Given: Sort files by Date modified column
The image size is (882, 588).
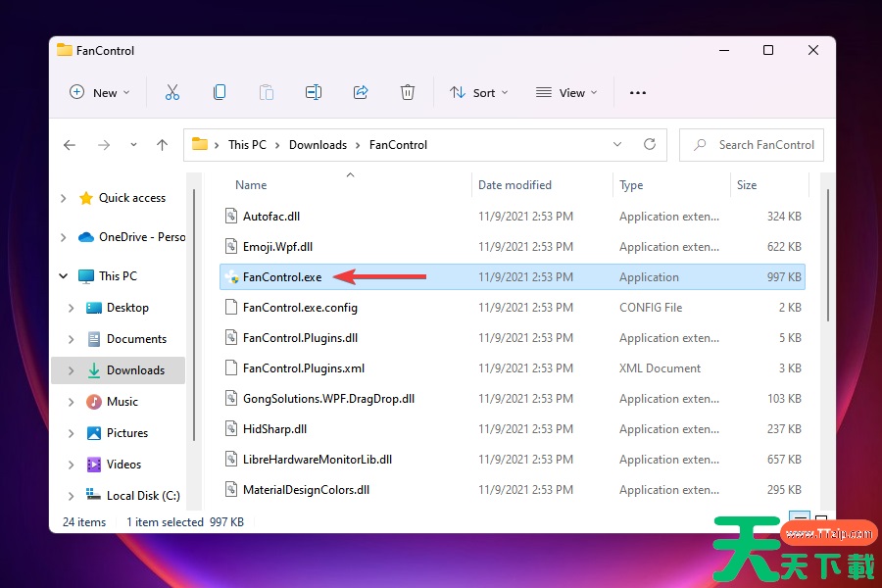Looking at the screenshot, I should point(514,184).
